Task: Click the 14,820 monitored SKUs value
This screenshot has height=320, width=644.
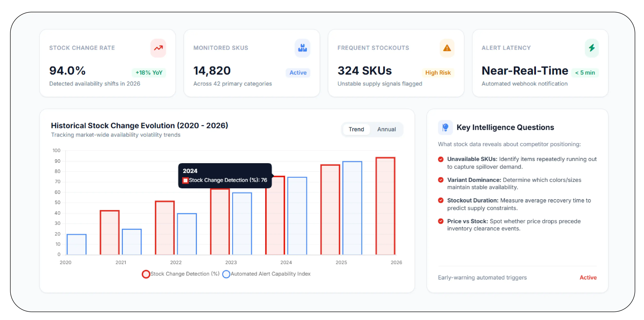Action: [212, 71]
